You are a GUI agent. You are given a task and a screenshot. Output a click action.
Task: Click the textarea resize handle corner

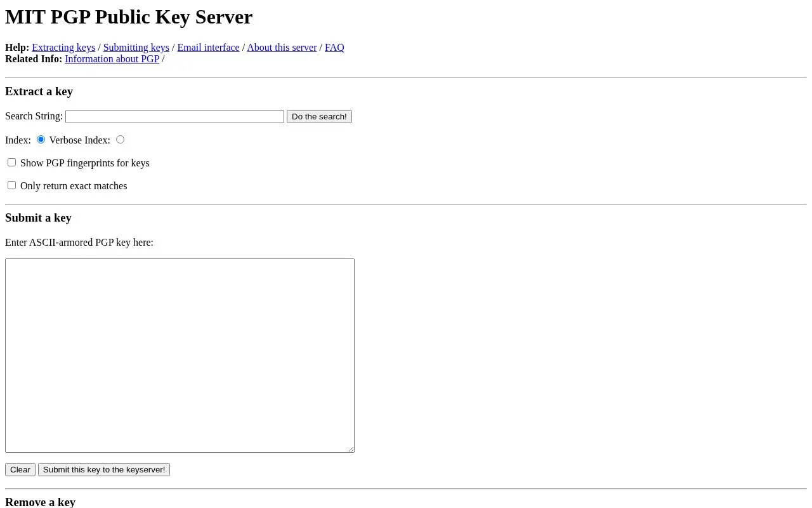click(350, 448)
